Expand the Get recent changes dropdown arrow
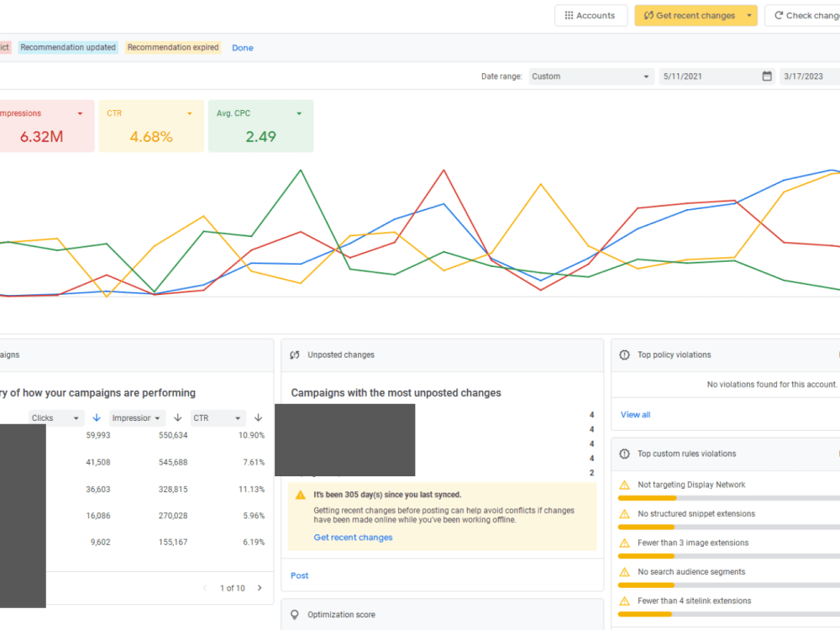840x630 pixels. [x=749, y=15]
